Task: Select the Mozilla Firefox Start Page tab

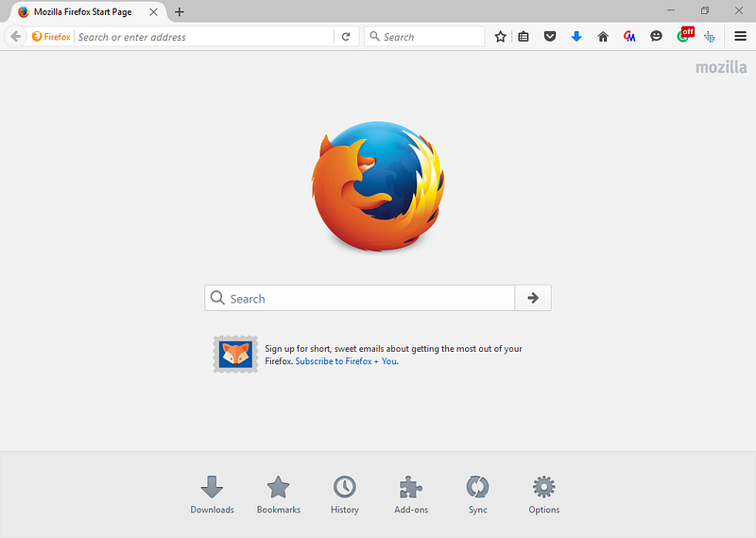Action: click(x=87, y=12)
